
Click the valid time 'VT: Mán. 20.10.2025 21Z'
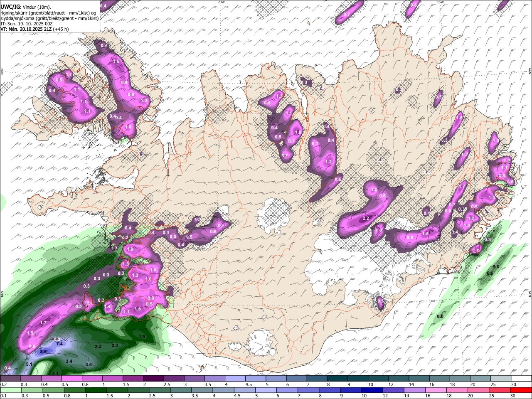tap(26, 29)
